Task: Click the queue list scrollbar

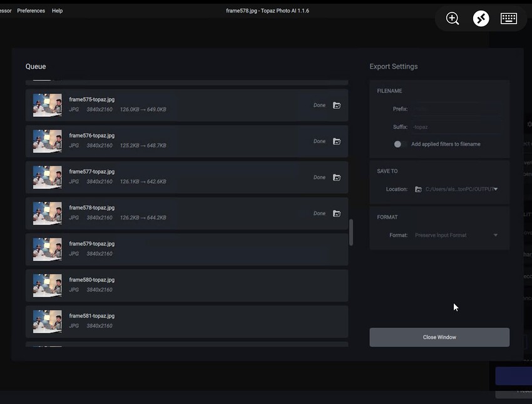Action: click(350, 232)
